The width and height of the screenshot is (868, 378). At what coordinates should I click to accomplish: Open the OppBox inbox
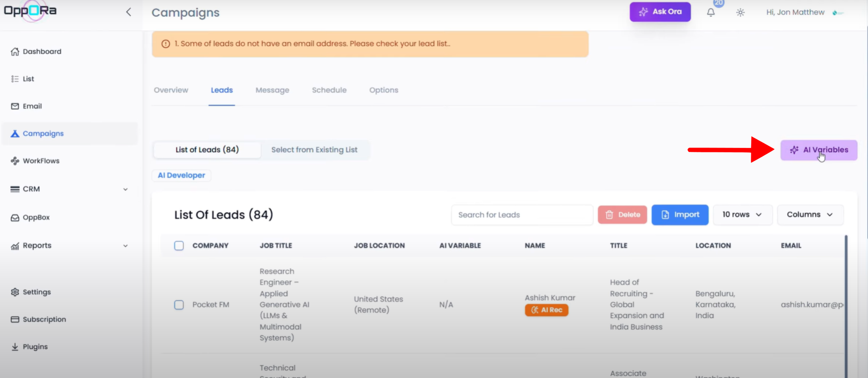tap(36, 217)
